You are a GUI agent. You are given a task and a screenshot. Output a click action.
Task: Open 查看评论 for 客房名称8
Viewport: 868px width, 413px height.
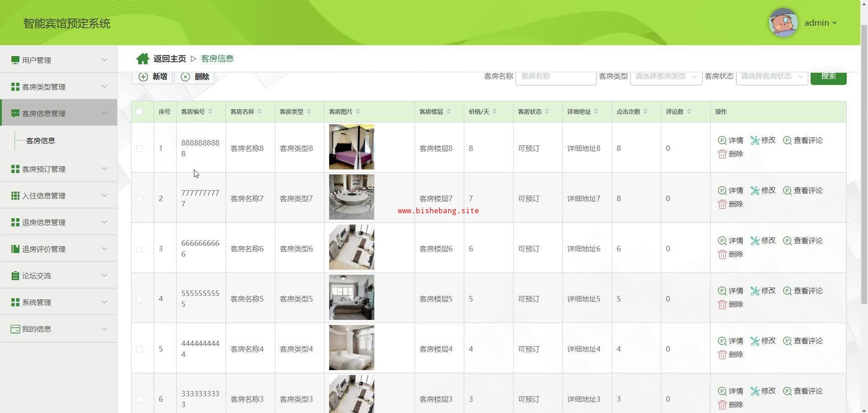pos(803,141)
